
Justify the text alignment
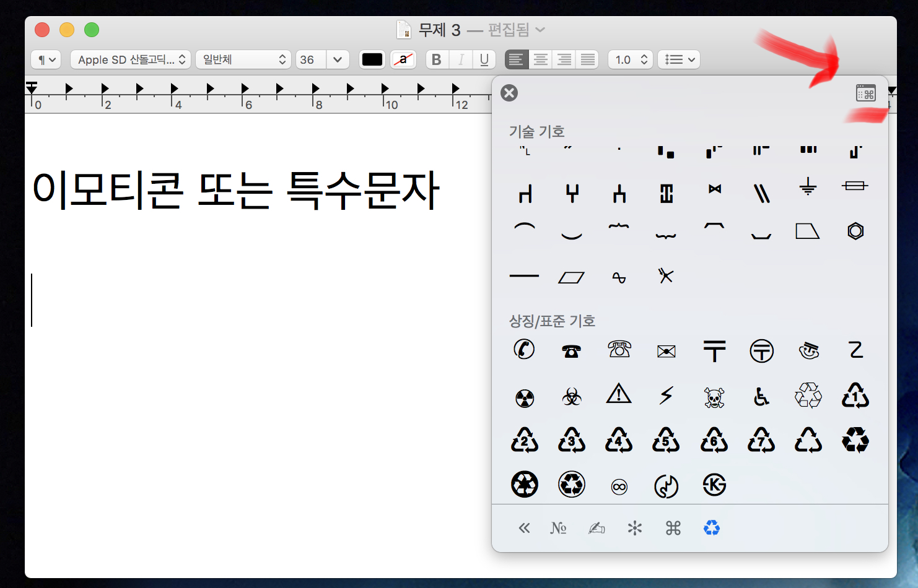[587, 59]
